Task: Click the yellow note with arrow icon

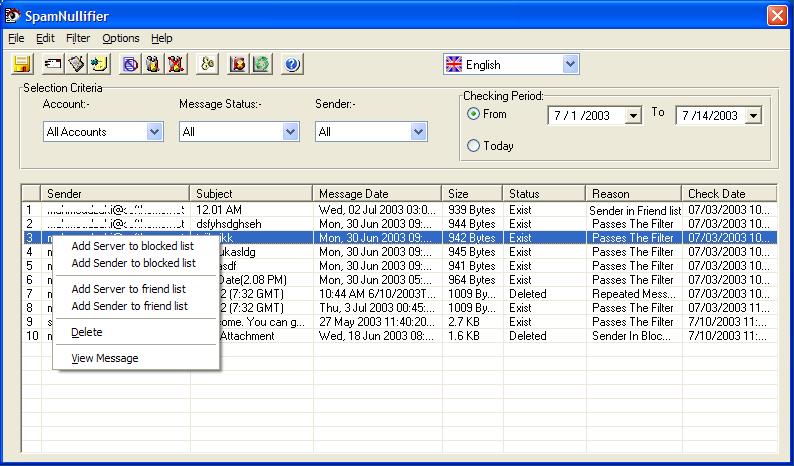Action: click(99, 64)
